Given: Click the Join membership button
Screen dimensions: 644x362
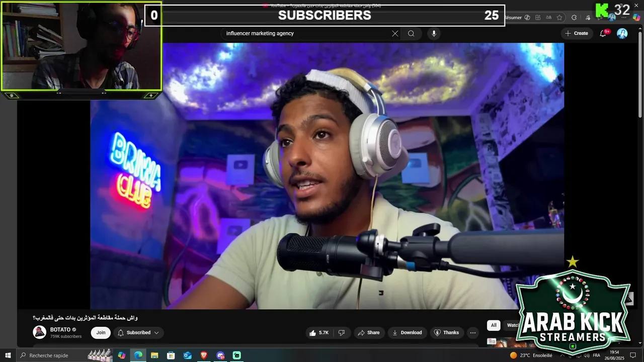Looking at the screenshot, I should (x=101, y=332).
